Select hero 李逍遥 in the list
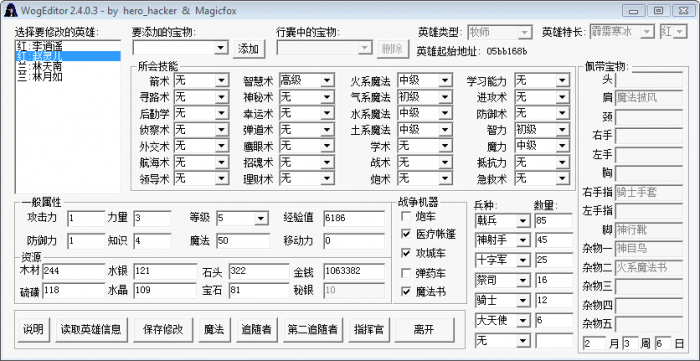The image size is (700, 361). (68, 46)
